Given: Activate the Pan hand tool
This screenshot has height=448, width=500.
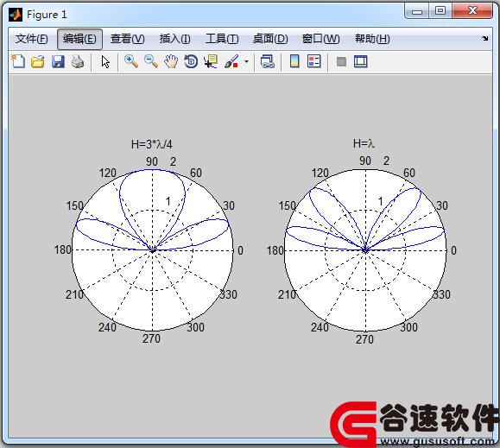Looking at the screenshot, I should click(171, 61).
